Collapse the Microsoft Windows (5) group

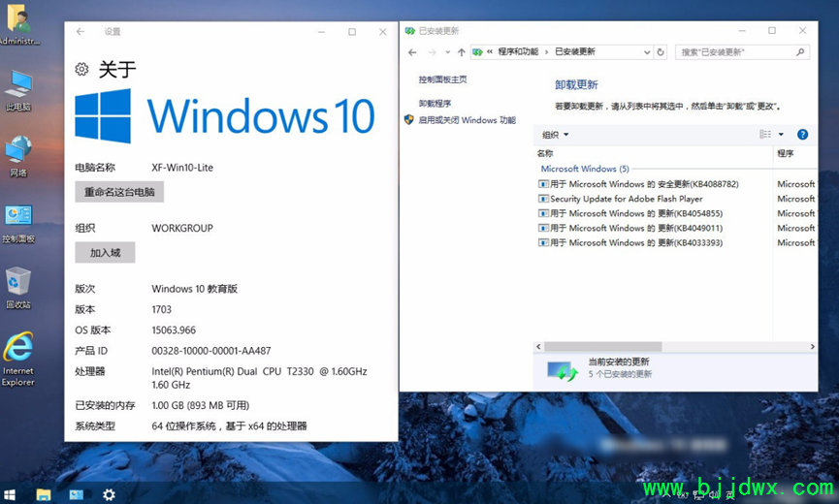(x=585, y=169)
